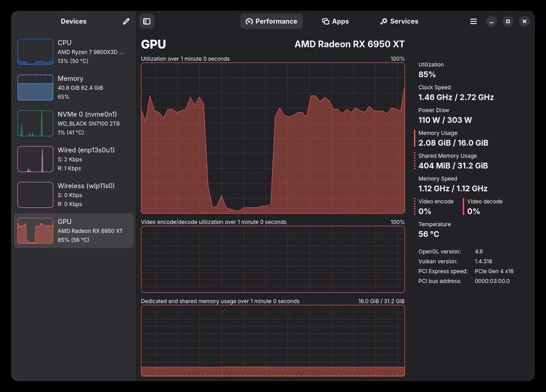Maximize the window
The image size is (546, 392).
tap(508, 21)
